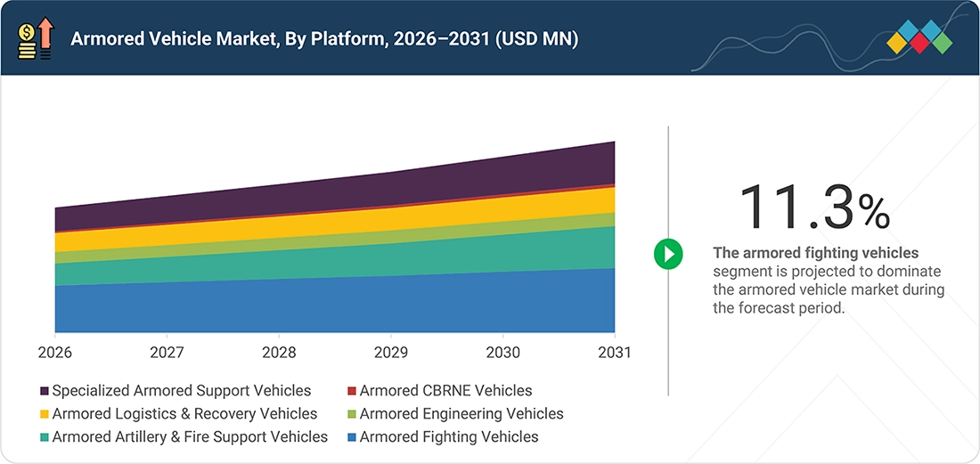
Task: Select Armored Fighting Vehicles legend swatch
Action: tap(351, 437)
